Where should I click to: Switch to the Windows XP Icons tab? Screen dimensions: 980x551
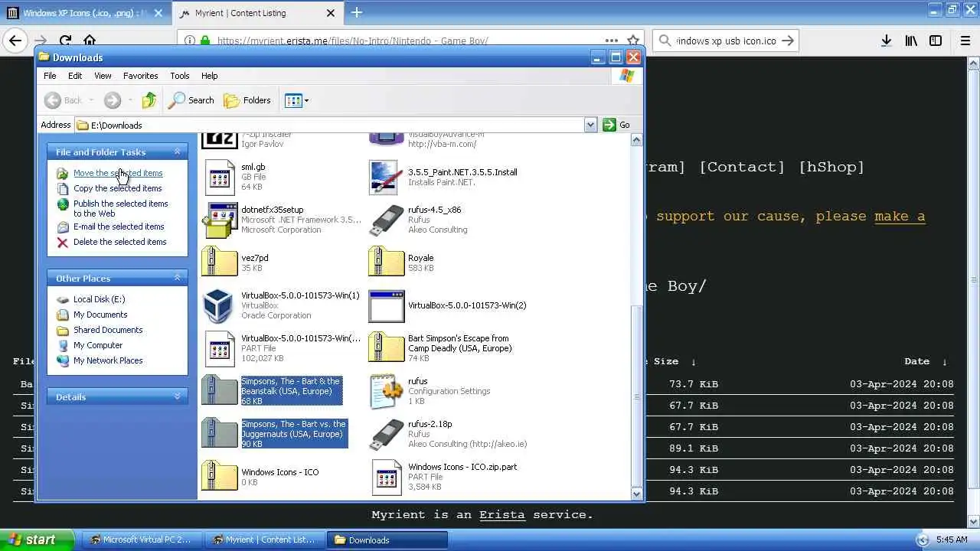click(85, 13)
